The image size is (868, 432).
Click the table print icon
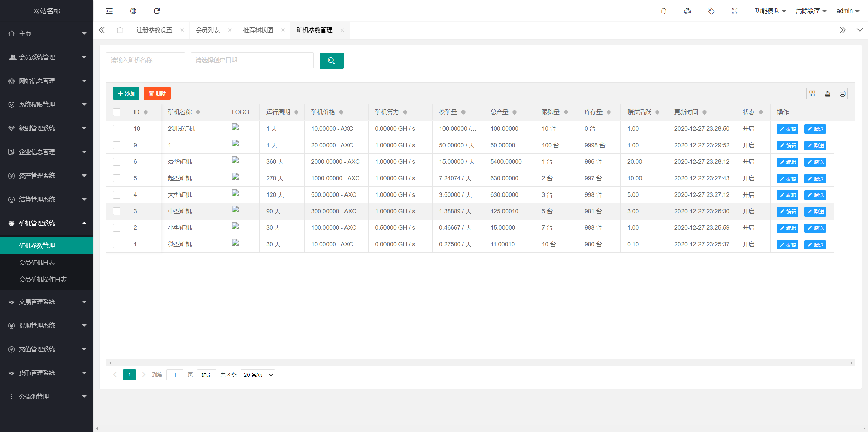(842, 94)
